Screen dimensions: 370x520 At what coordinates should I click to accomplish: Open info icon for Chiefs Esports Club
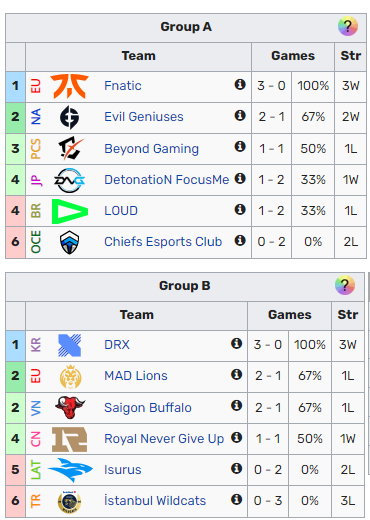coord(240,240)
